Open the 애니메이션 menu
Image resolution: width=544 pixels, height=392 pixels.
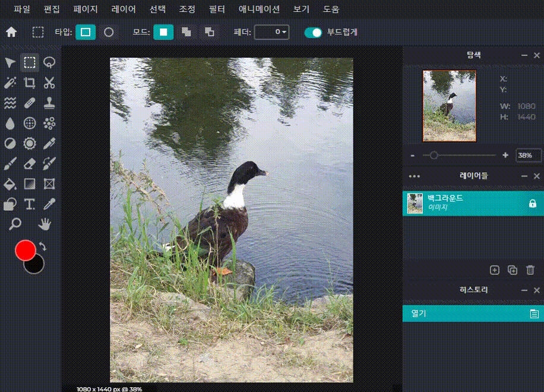[x=259, y=10]
